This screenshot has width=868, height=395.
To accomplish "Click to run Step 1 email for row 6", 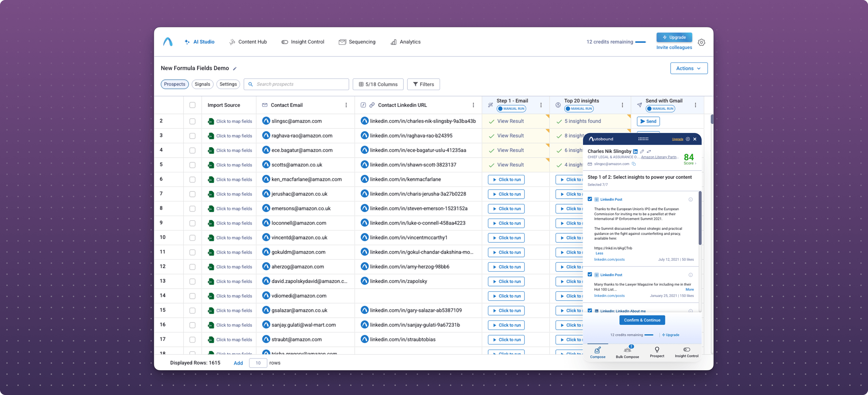I will click(x=506, y=180).
